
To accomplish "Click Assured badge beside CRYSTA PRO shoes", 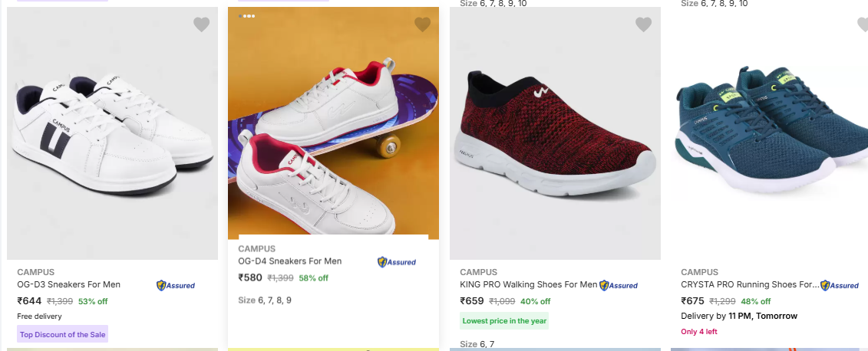I will coord(840,285).
